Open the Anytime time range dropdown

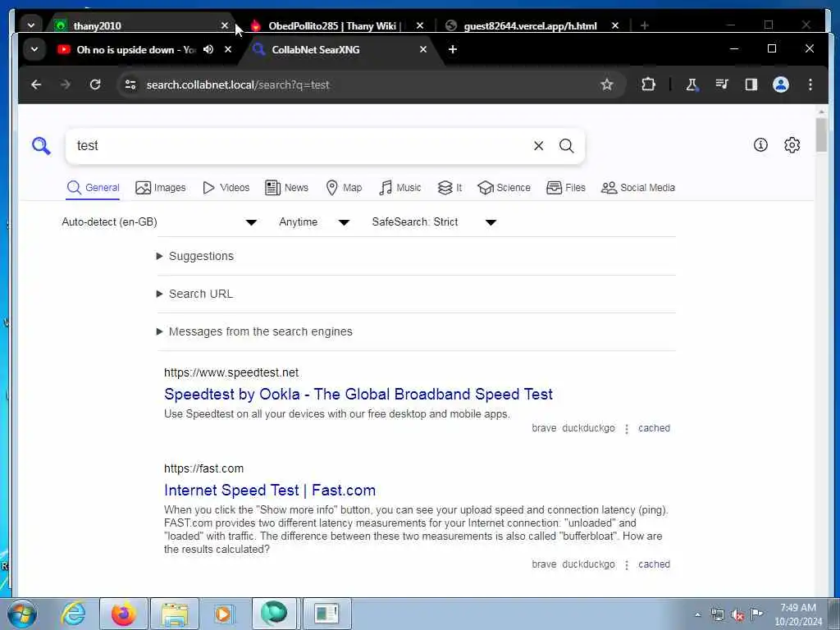coord(314,221)
